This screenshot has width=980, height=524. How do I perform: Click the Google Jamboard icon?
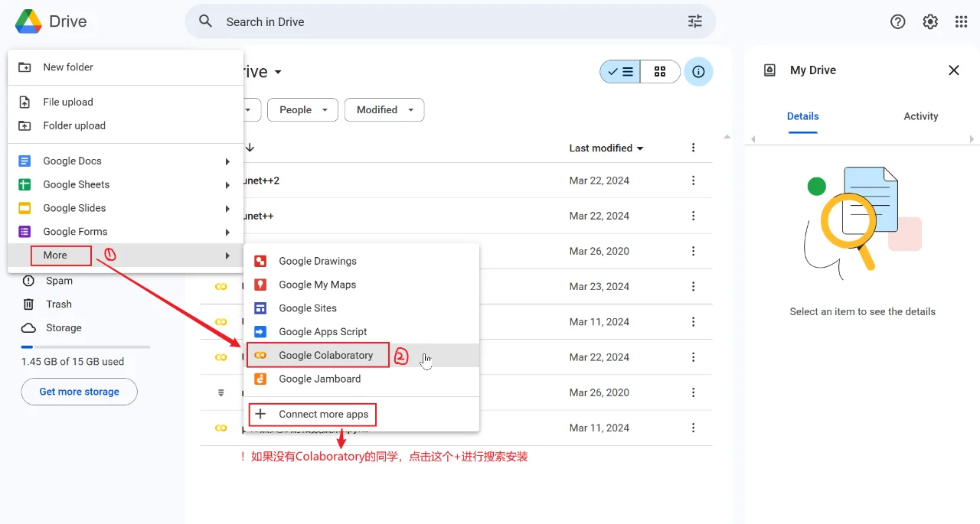260,379
